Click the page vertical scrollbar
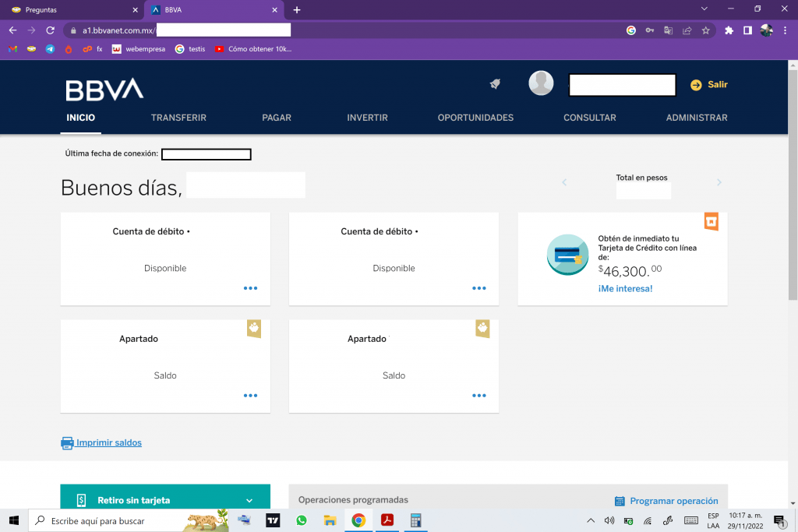This screenshot has height=532, width=798. pyautogui.click(x=793, y=185)
